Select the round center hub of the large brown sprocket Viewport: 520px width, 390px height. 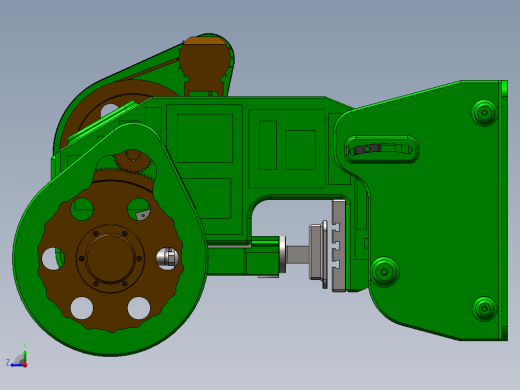pos(110,258)
